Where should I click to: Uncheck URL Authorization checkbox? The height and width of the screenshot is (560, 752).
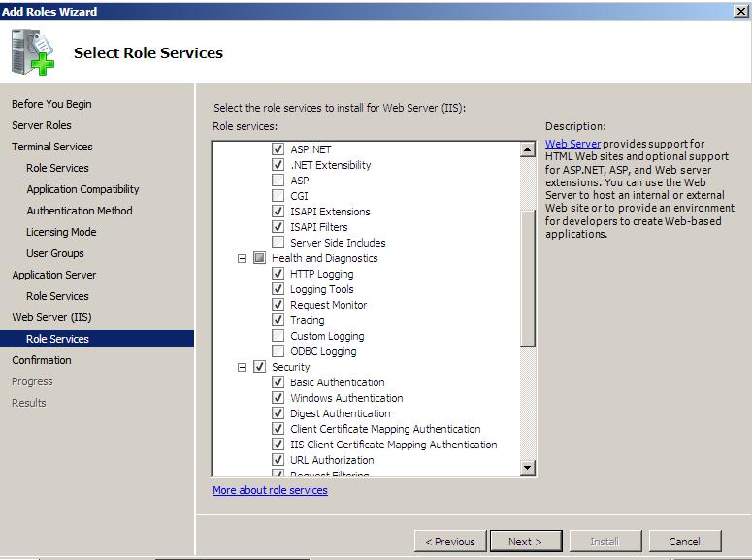click(x=278, y=460)
